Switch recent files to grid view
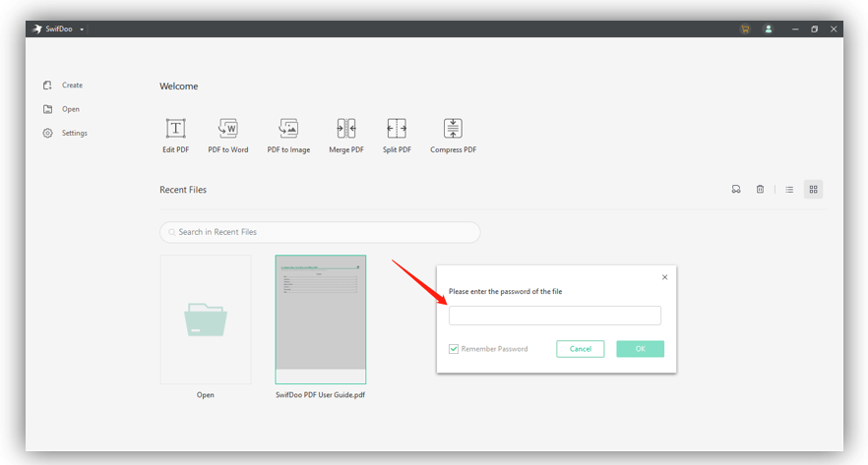The width and height of the screenshot is (868, 465). [x=813, y=189]
